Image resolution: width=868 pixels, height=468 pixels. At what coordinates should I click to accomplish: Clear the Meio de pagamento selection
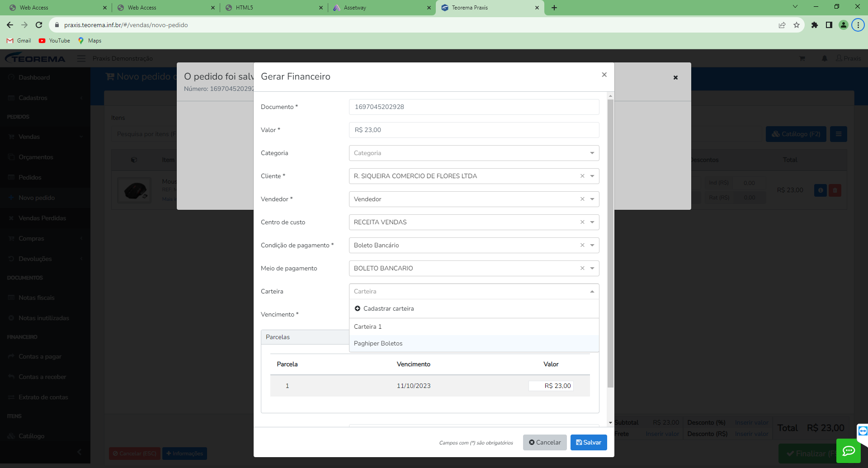[x=582, y=268]
